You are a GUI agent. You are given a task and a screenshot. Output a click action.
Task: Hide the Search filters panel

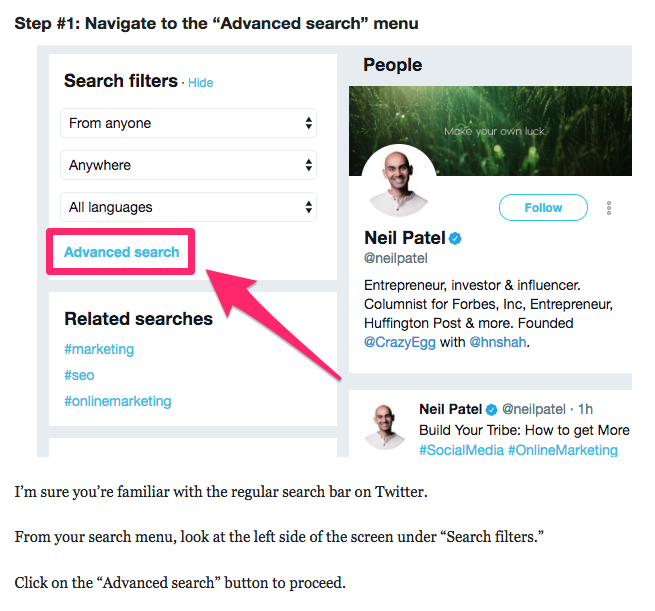point(201,83)
